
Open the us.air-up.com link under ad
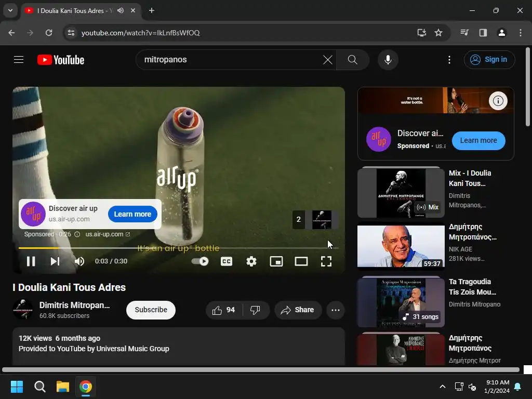108,234
